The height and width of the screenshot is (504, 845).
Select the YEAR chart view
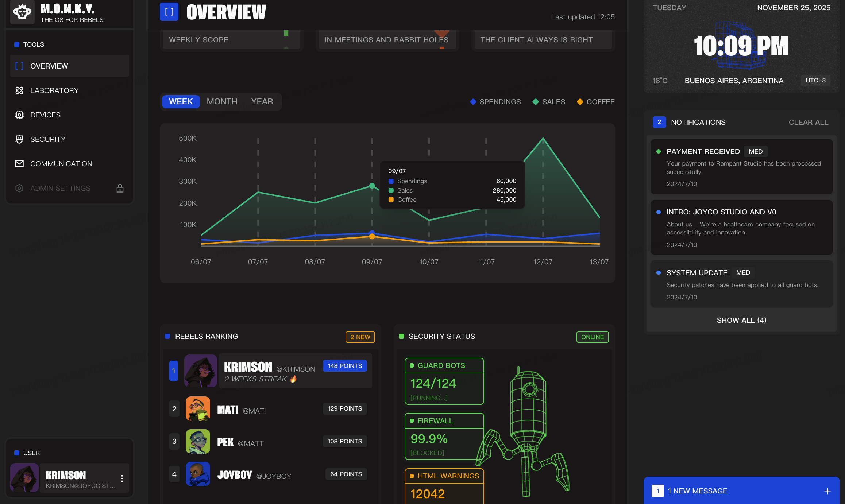point(262,101)
